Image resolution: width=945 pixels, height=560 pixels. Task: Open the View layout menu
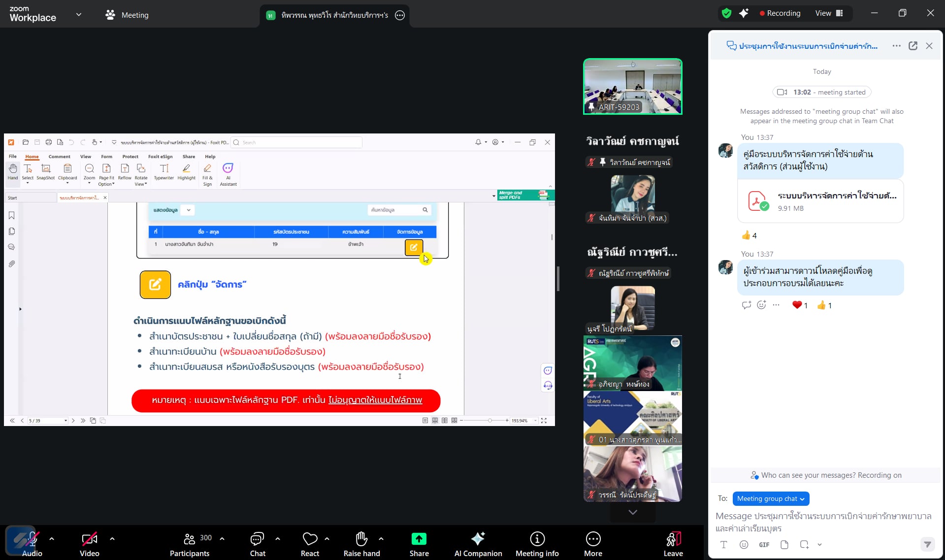click(x=829, y=13)
